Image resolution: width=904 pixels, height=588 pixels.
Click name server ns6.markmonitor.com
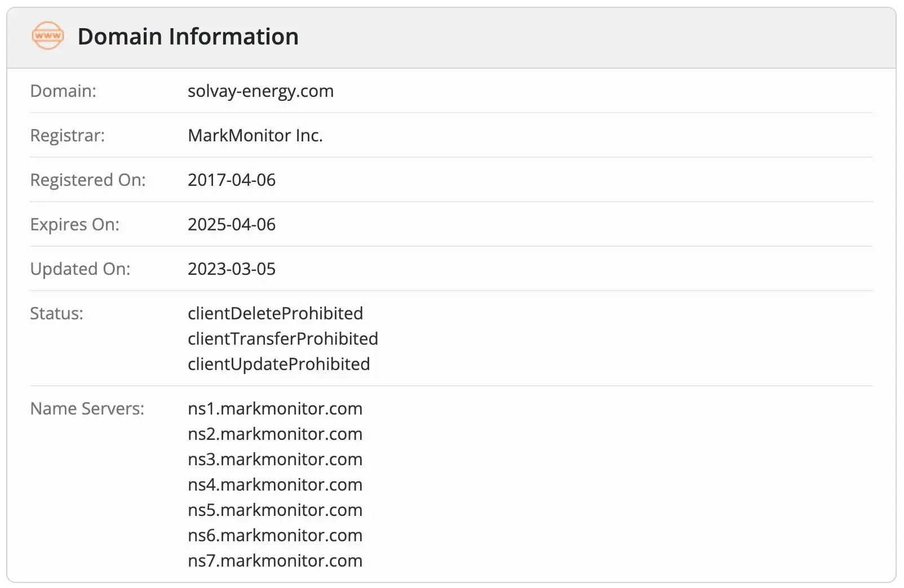[x=275, y=535]
